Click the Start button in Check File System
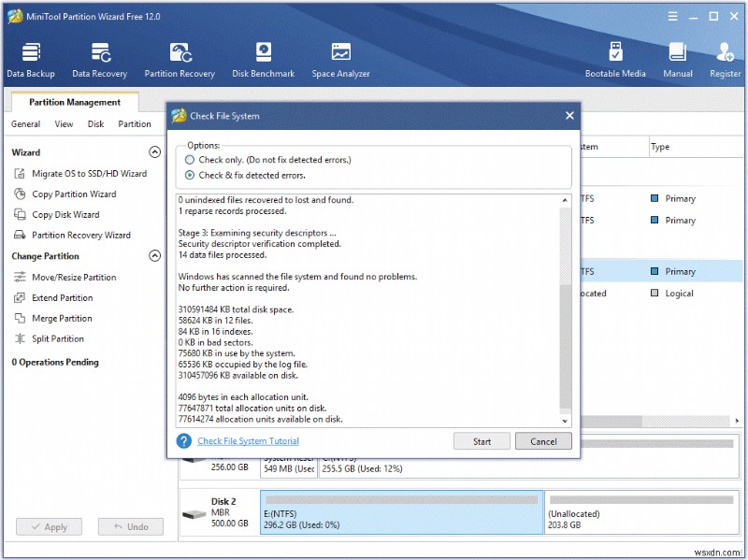Viewport: 748px width, 560px height. tap(482, 440)
